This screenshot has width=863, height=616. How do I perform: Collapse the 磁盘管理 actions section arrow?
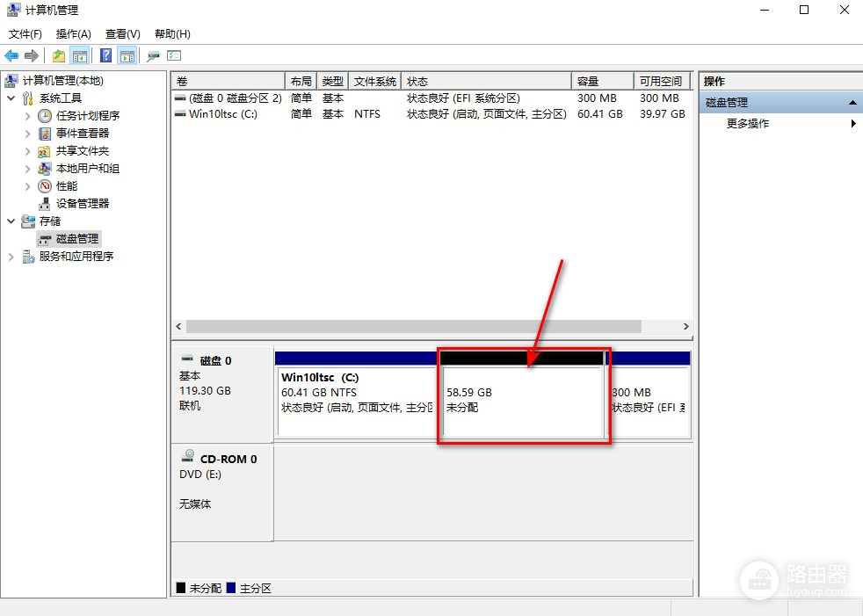(x=852, y=103)
